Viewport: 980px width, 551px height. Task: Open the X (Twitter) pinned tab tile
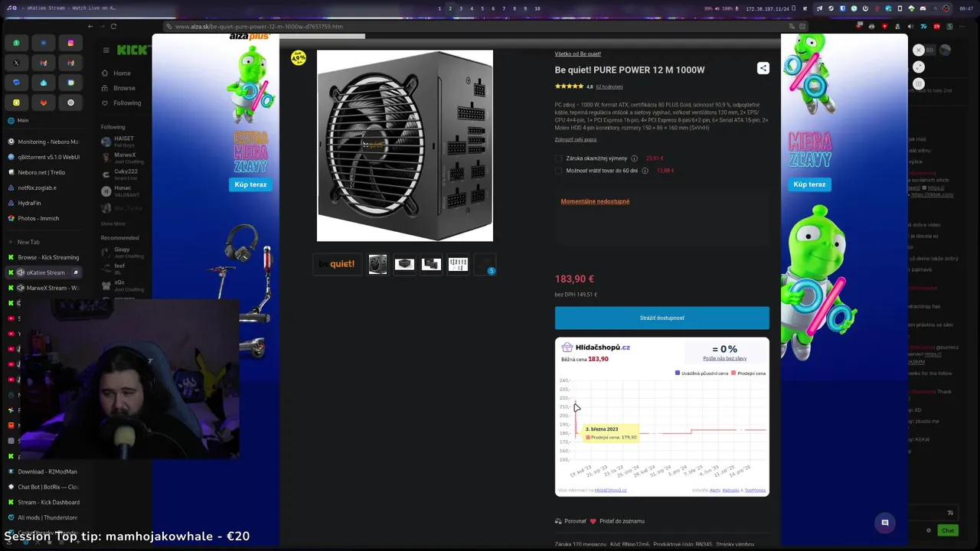pyautogui.click(x=16, y=63)
